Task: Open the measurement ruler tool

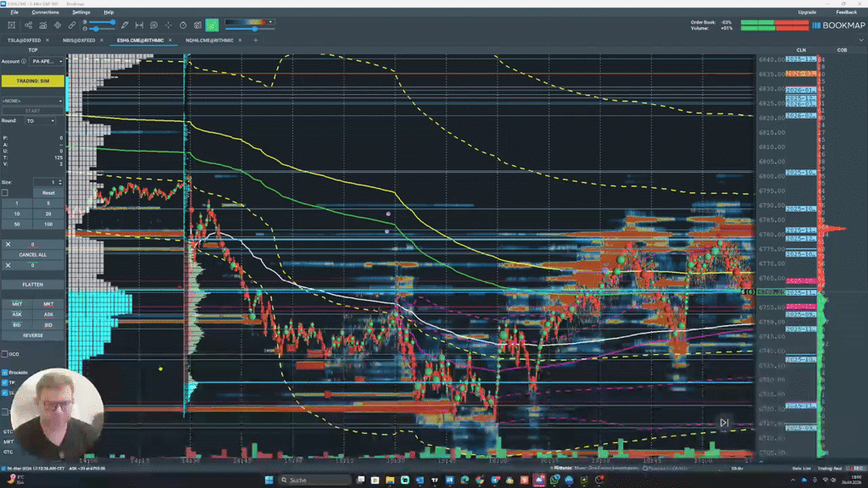Action: (x=139, y=24)
